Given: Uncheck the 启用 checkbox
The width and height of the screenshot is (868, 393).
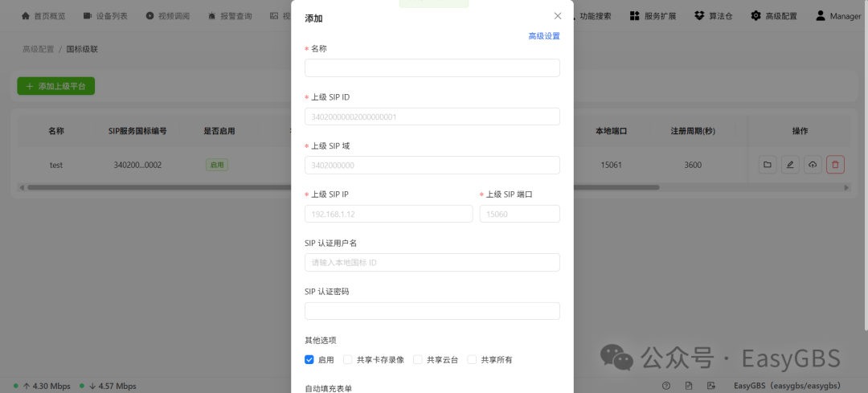Looking at the screenshot, I should click(x=309, y=359).
